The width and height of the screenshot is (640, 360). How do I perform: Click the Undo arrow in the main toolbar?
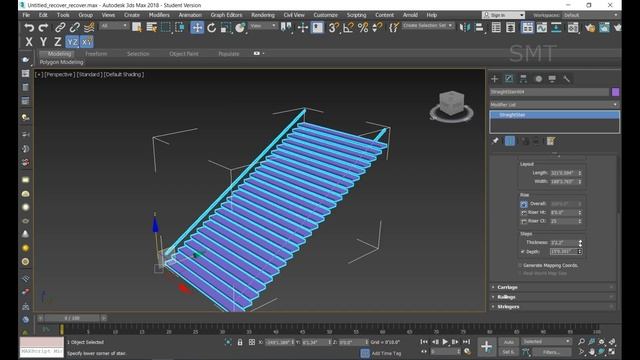tap(29, 28)
